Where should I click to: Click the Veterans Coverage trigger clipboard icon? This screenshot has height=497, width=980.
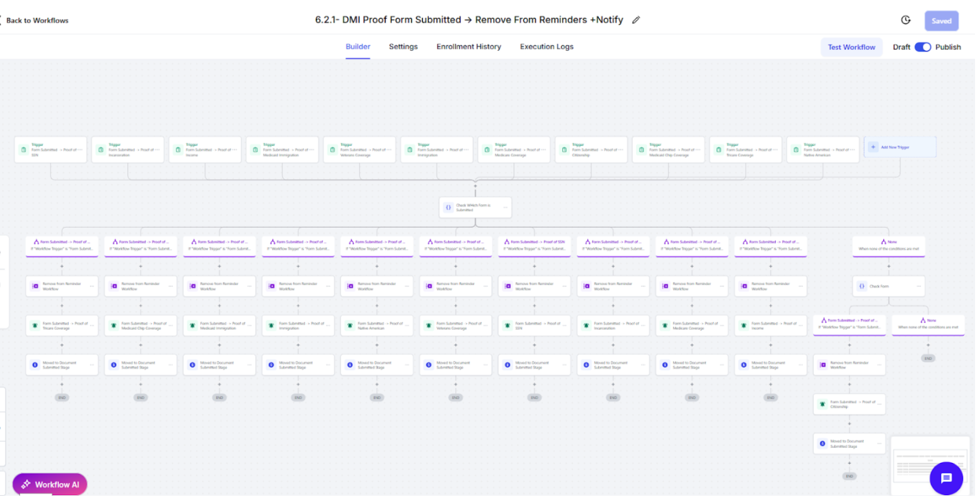point(333,150)
